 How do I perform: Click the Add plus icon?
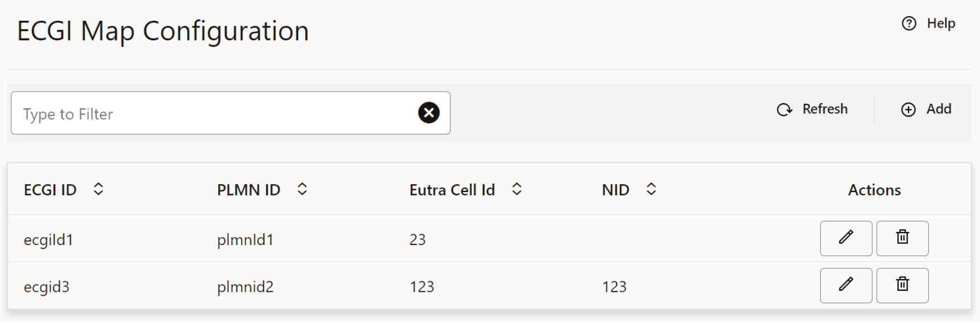coord(908,109)
